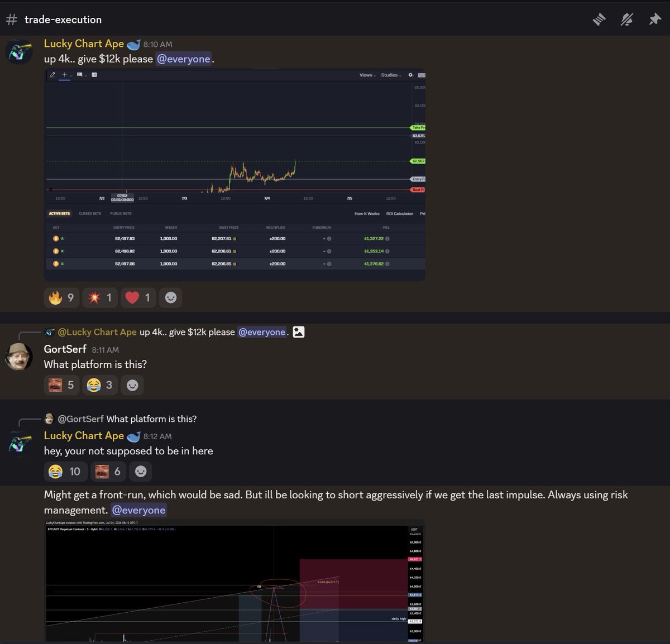Click GortSerf username at 8:11 AM

click(x=65, y=349)
